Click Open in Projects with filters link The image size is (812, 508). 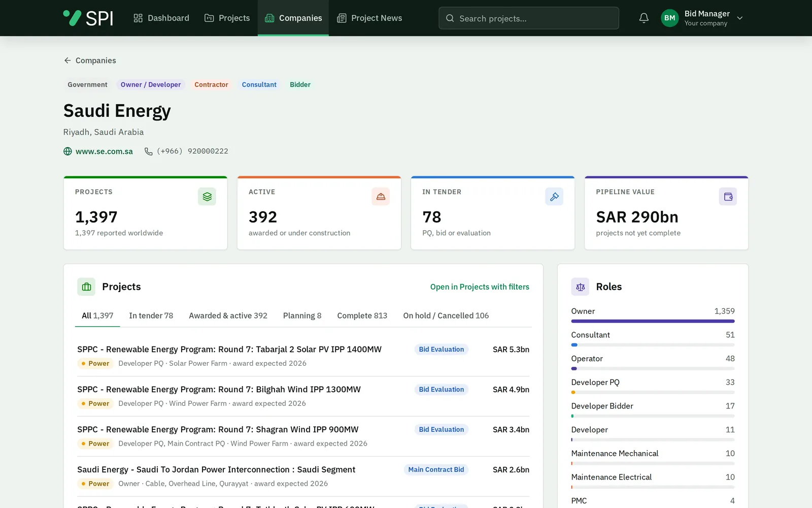click(x=480, y=287)
